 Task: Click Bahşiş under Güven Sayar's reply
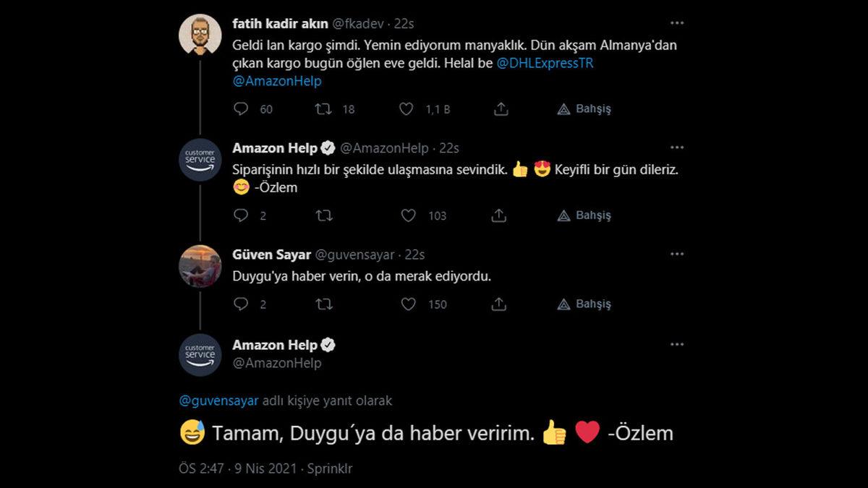click(583, 304)
